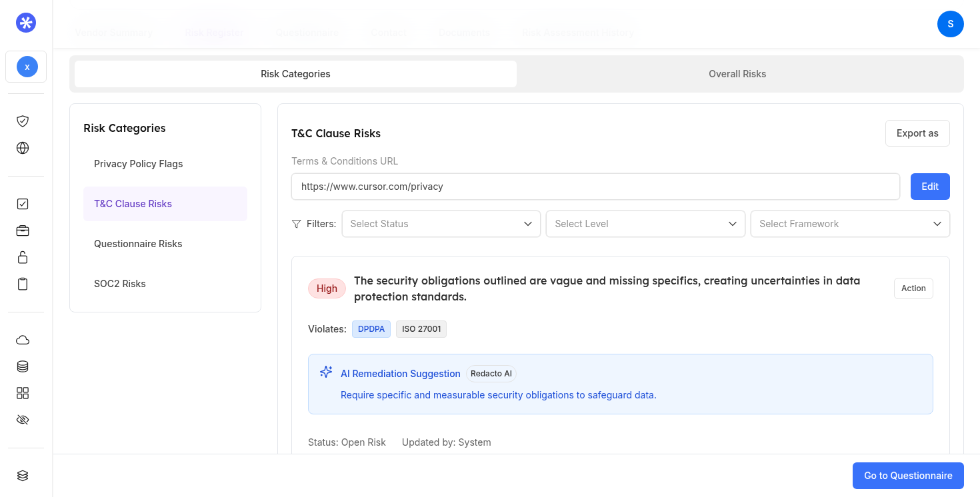Click the cloud icon in sidebar

(x=23, y=340)
